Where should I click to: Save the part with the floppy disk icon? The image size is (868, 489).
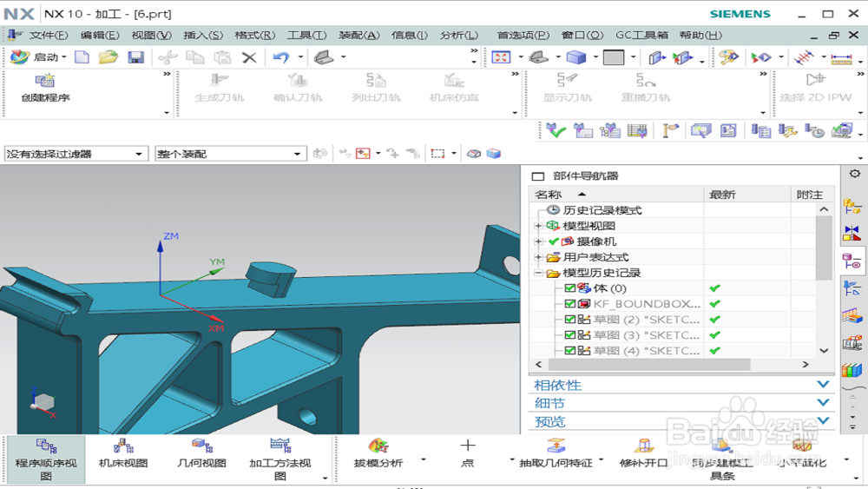click(x=135, y=57)
